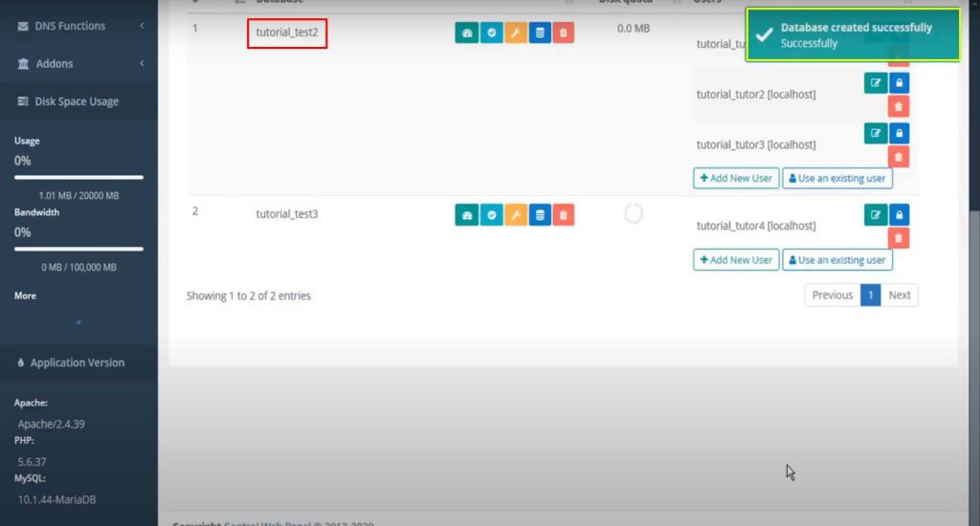The image size is (980, 526).
Task: Delete the tutorial_test3 database via trash icon
Action: [x=563, y=215]
